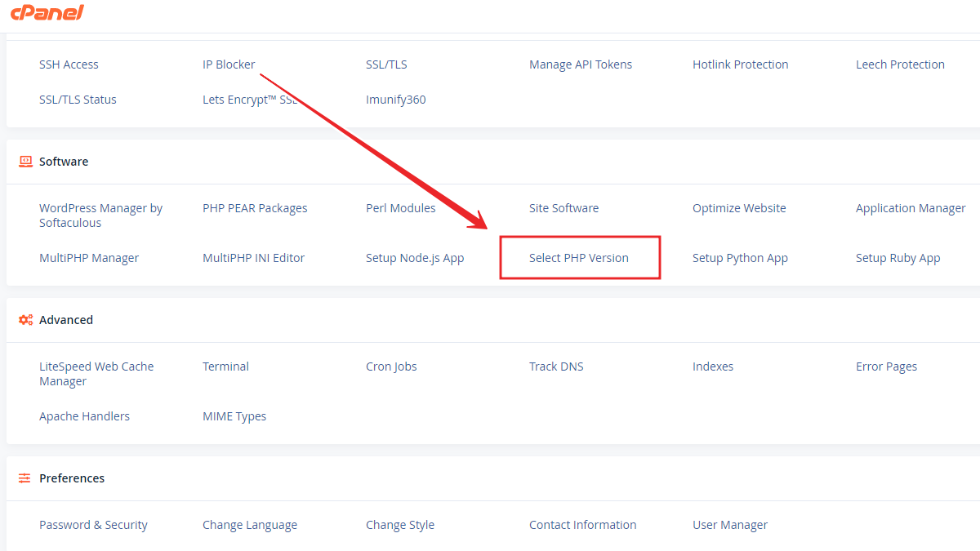Open the User Manager

[730, 524]
